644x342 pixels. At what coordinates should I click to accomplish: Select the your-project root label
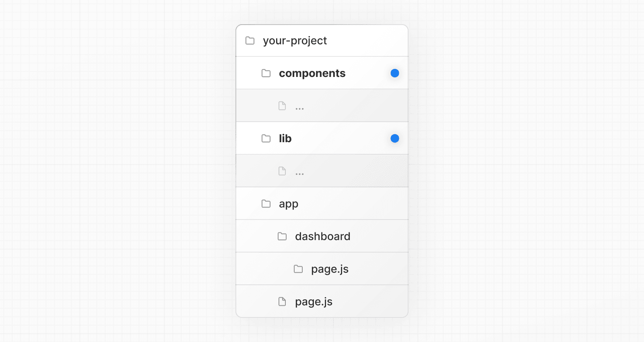295,41
